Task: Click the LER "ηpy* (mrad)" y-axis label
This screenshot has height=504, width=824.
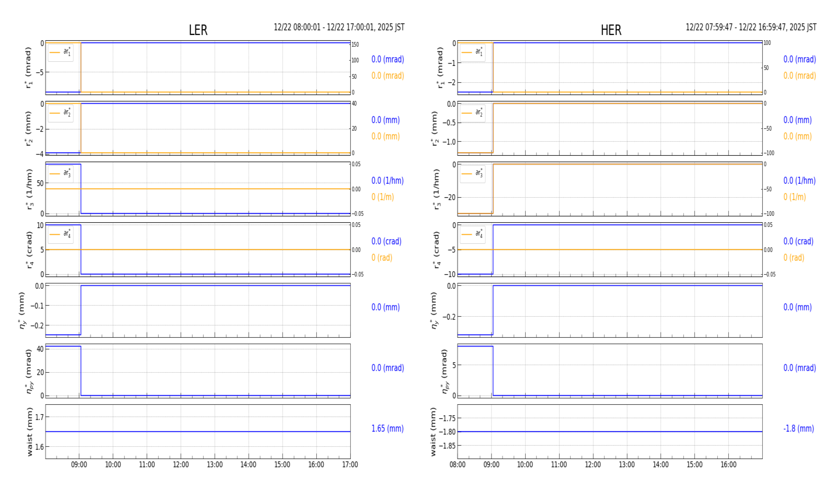Action: pyautogui.click(x=29, y=371)
